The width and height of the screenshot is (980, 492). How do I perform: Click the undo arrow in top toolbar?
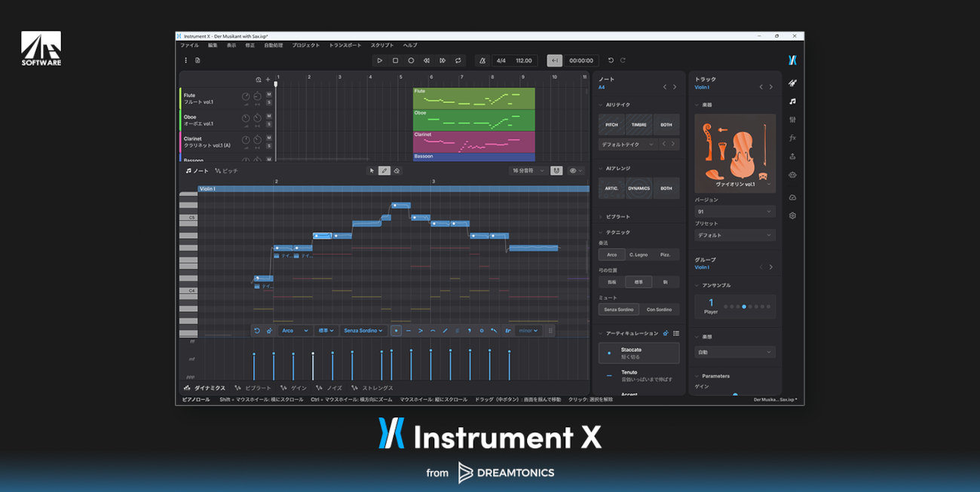coord(611,60)
